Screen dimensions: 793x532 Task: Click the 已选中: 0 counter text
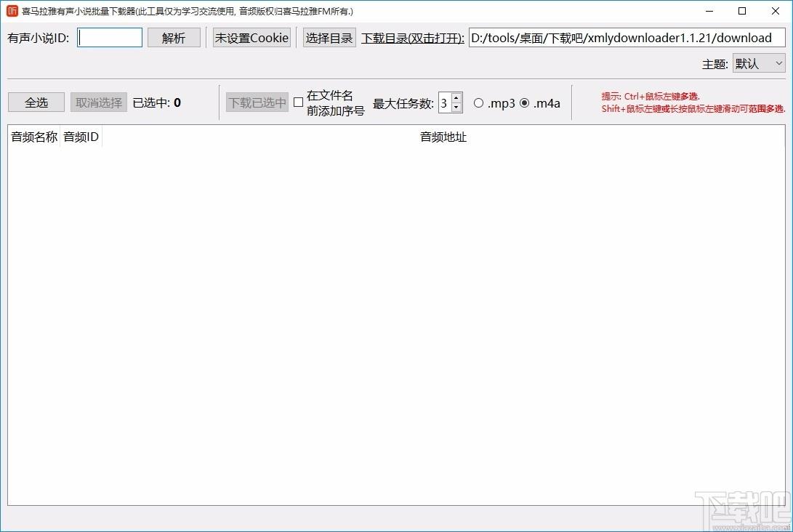157,102
